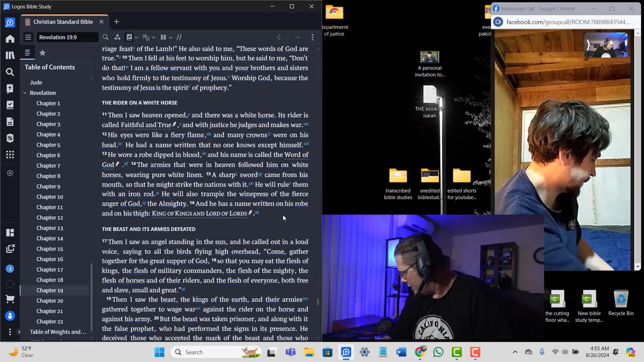Click the Chrome address bar facebook.com URL
The width and height of the screenshot is (644, 362).
coord(568,22)
